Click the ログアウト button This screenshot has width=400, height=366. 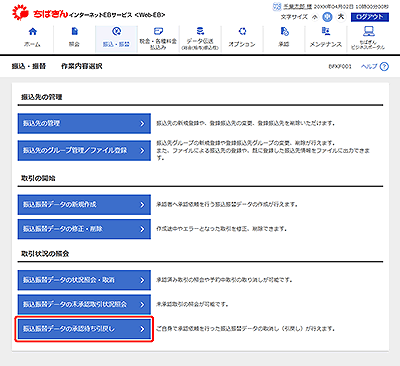pyautogui.click(x=370, y=17)
